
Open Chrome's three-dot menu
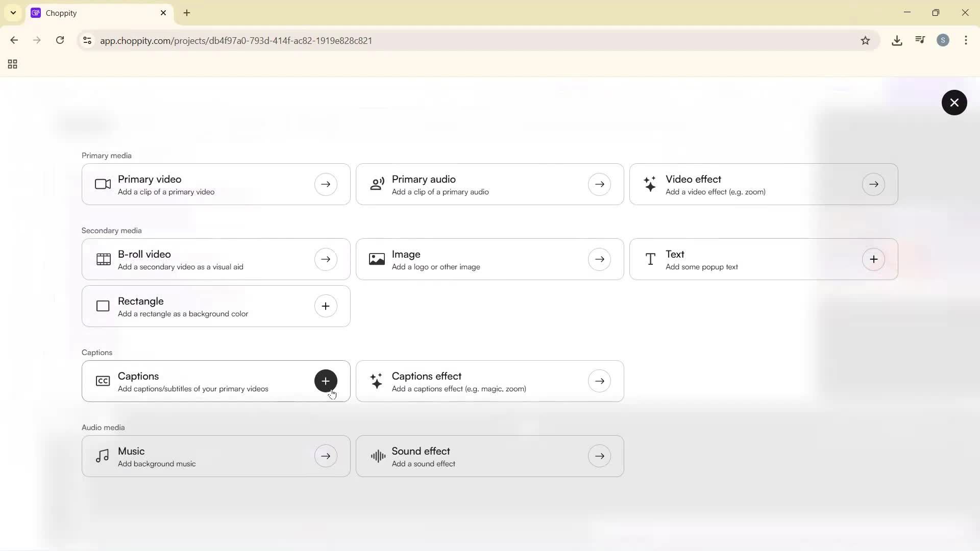tap(967, 40)
